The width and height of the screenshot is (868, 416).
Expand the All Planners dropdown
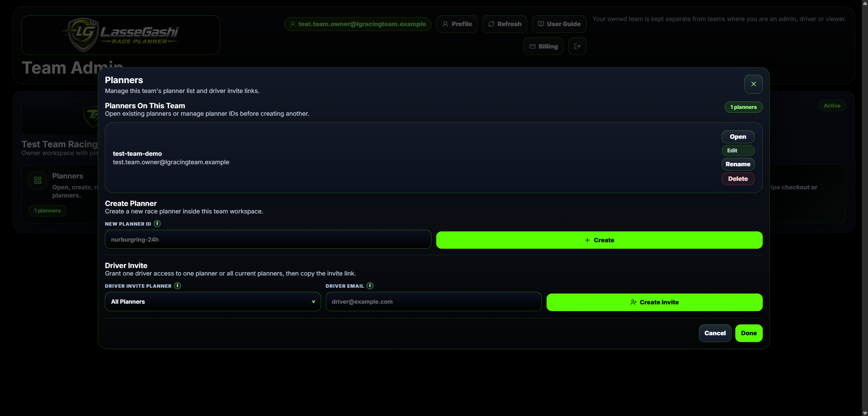[213, 302]
